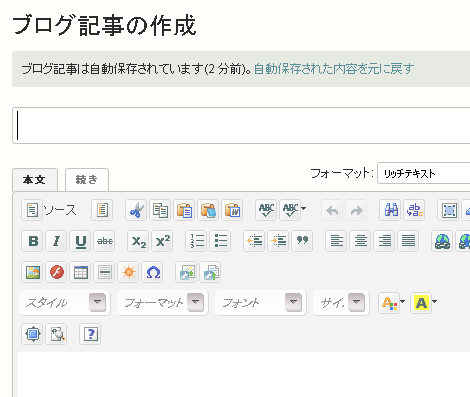Open the フォント dropdown
This screenshot has width=470, height=397.
coord(261,303)
